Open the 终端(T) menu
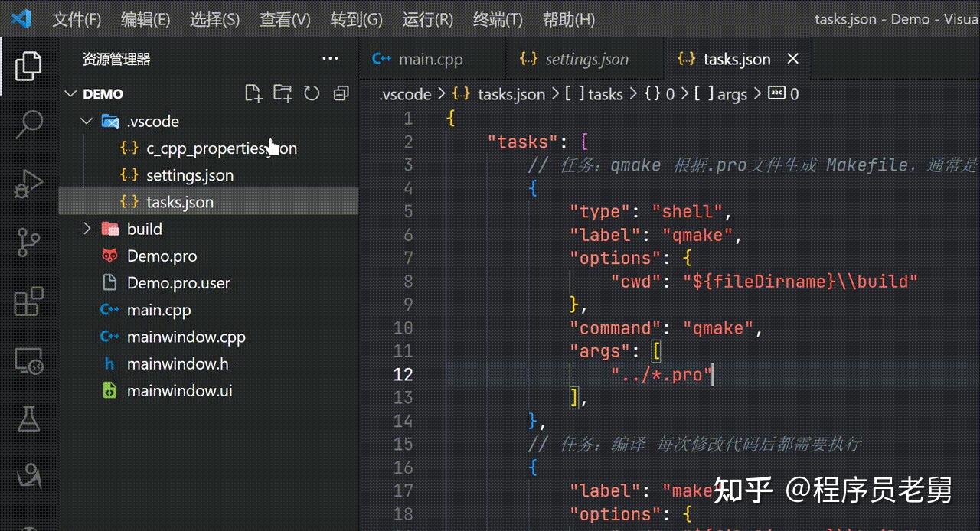 (x=498, y=19)
